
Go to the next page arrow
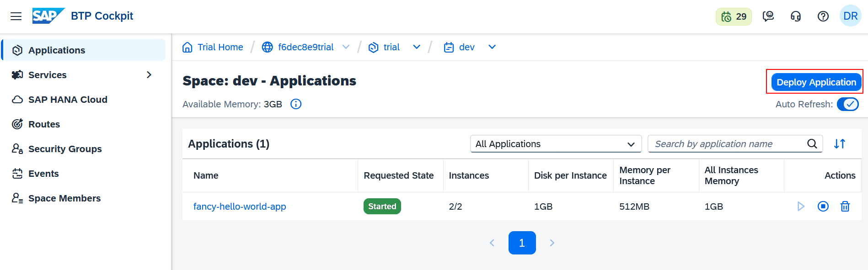(x=552, y=243)
